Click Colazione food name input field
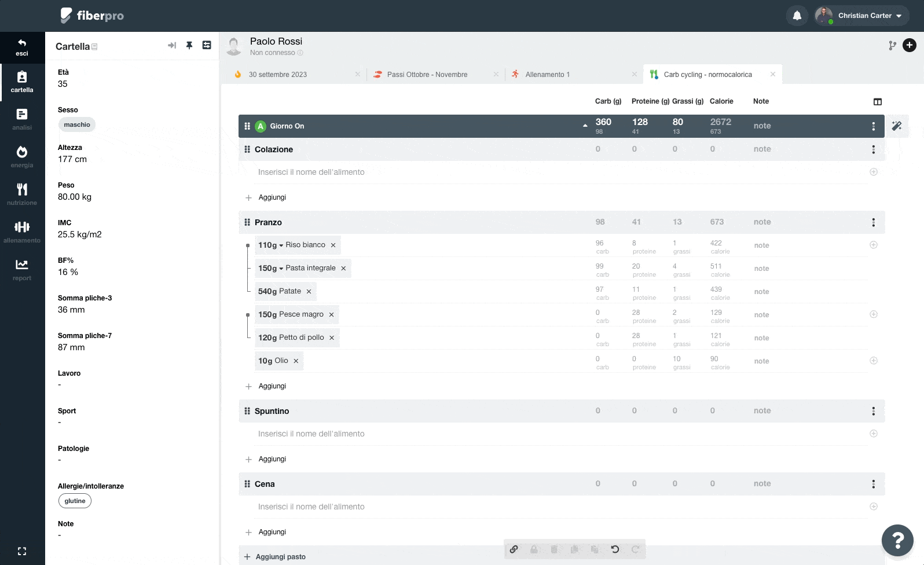The image size is (924, 565). (562, 172)
